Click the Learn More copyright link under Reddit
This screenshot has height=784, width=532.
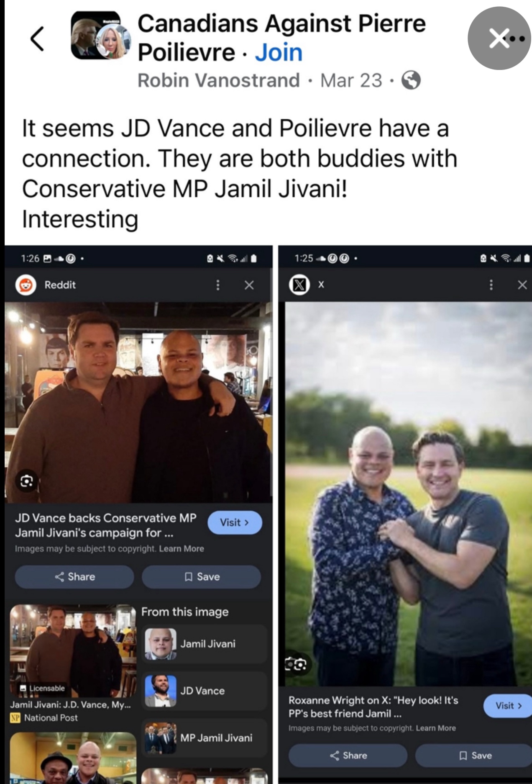(x=182, y=549)
